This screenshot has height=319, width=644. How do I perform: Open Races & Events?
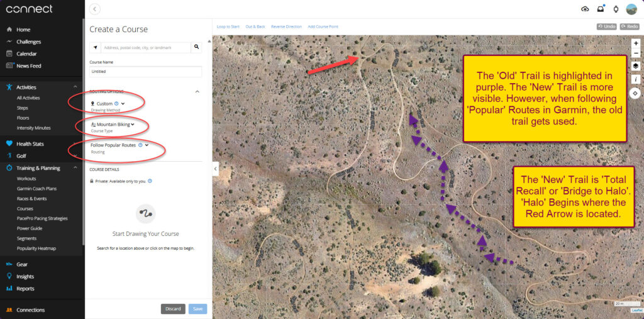point(31,199)
